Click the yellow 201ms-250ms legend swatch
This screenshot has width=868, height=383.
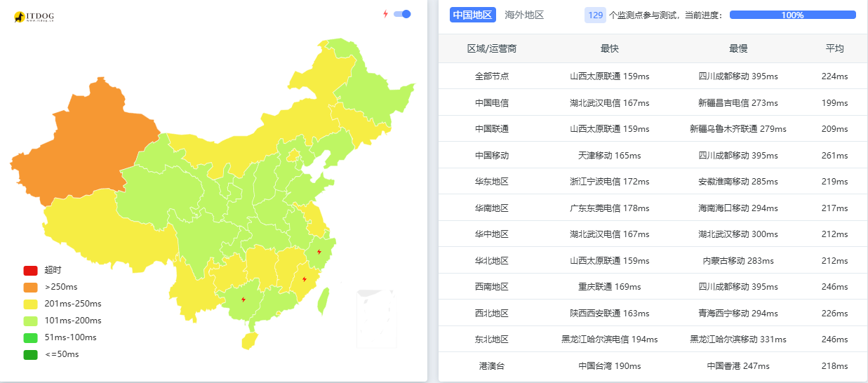pyautogui.click(x=30, y=304)
